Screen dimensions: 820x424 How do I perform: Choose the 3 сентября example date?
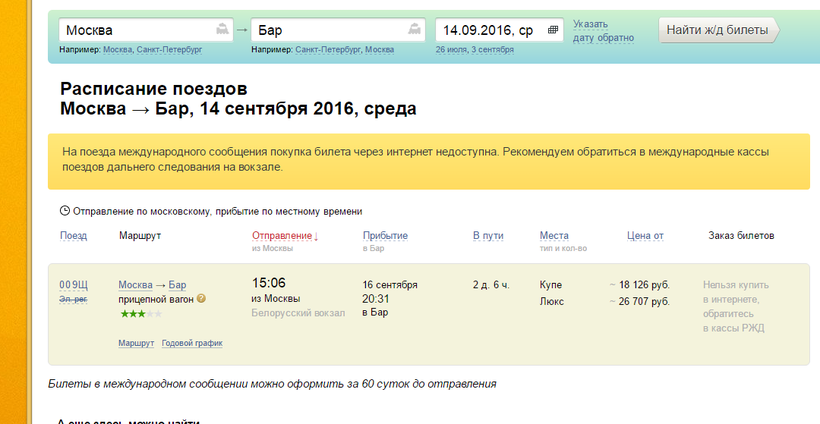point(491,49)
